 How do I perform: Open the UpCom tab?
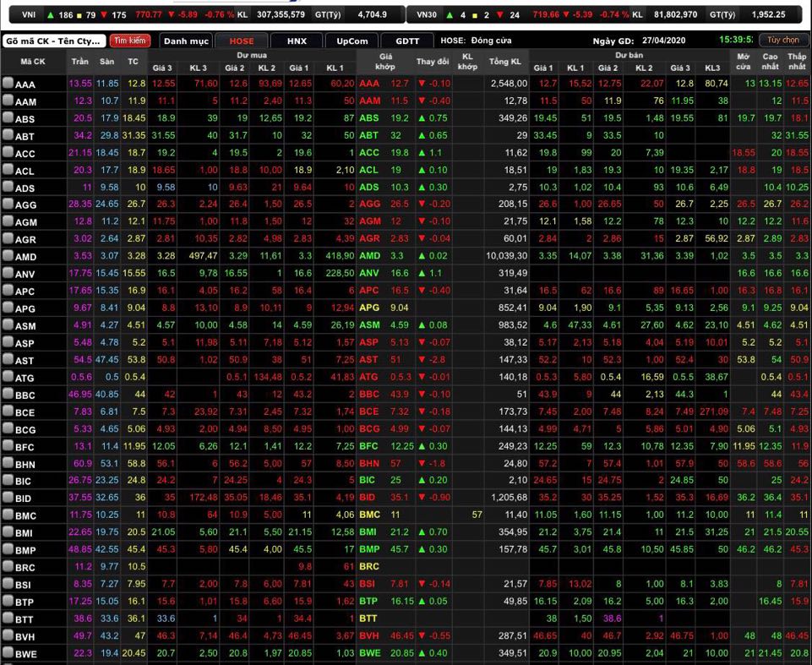351,41
